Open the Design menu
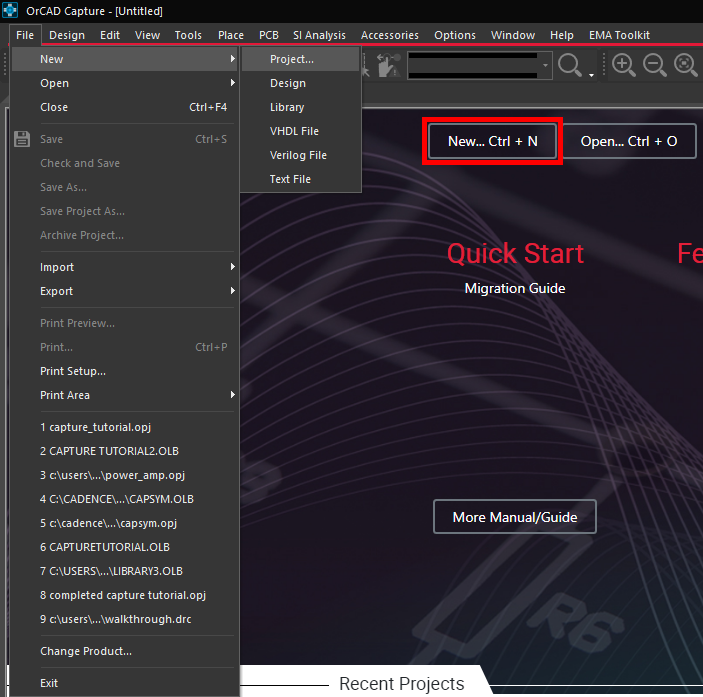The height and width of the screenshot is (697, 703). click(67, 35)
